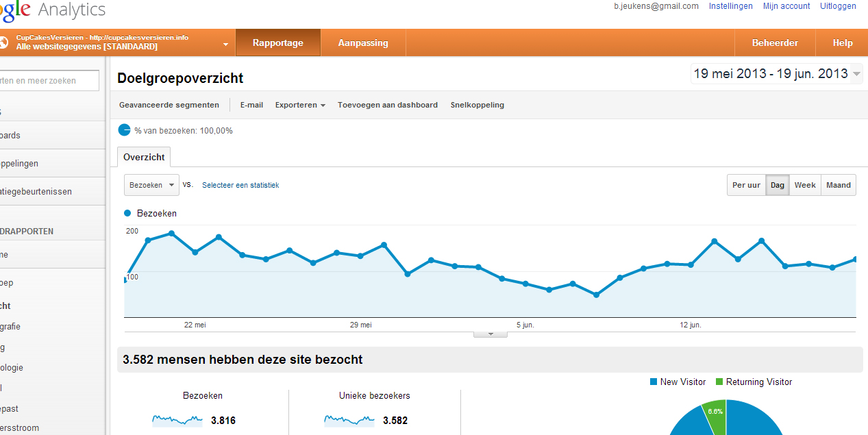Switch to the Aanpassing tab
Image resolution: width=868 pixels, height=435 pixels.
point(363,42)
